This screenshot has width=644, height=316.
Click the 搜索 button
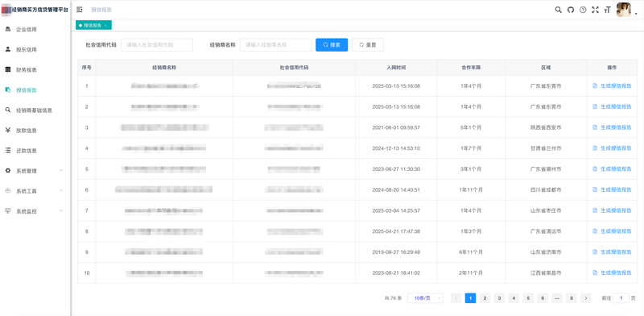332,45
